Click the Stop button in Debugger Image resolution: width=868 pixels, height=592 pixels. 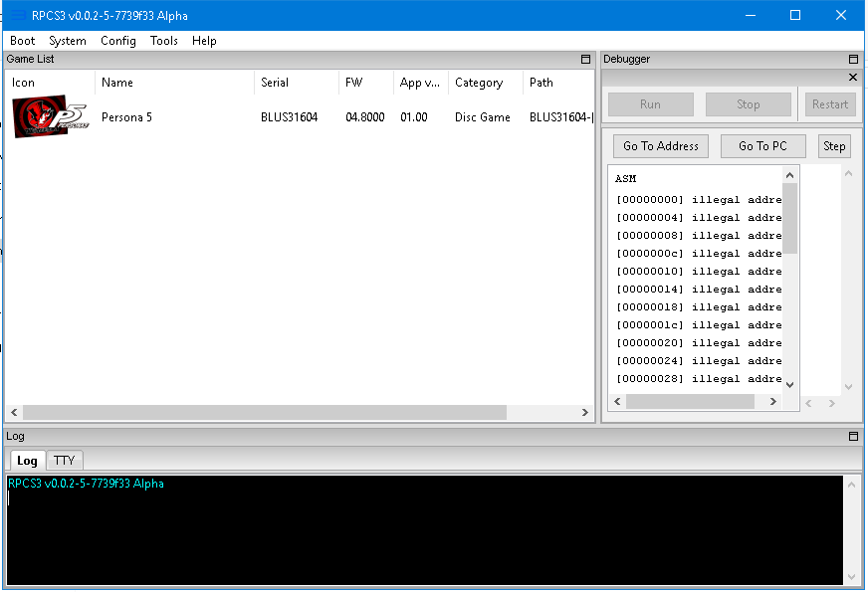748,104
